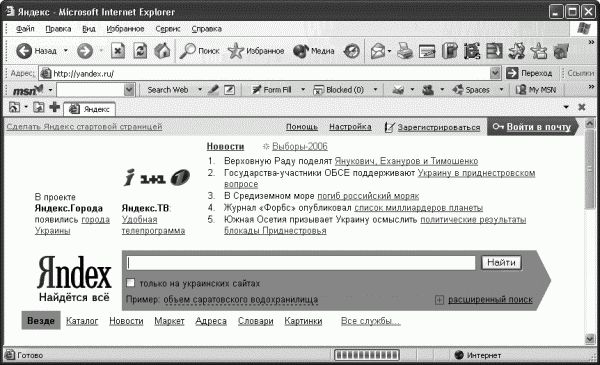Click Сделать Яндекс стартовой страницей link
Viewport: 600px width, 365px height.
tap(84, 127)
